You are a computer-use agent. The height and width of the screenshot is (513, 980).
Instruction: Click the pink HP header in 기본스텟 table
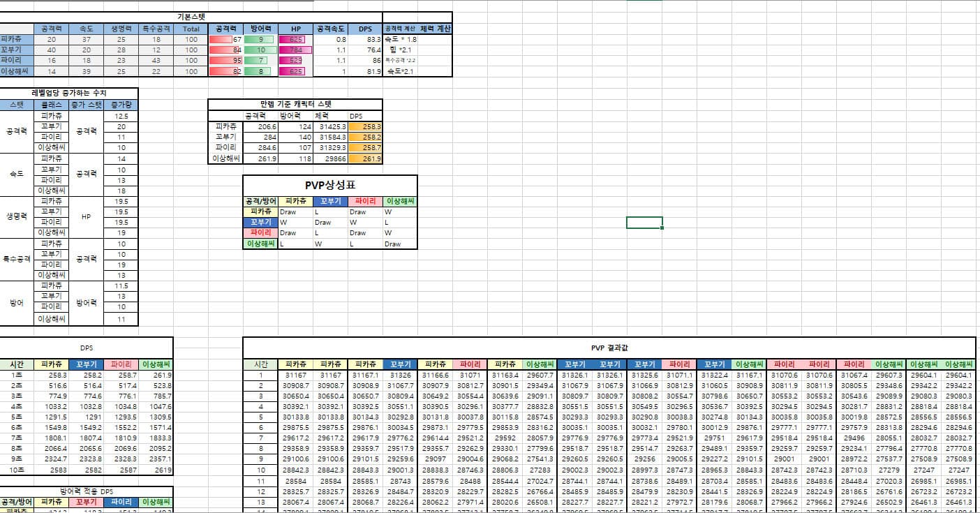[295, 29]
